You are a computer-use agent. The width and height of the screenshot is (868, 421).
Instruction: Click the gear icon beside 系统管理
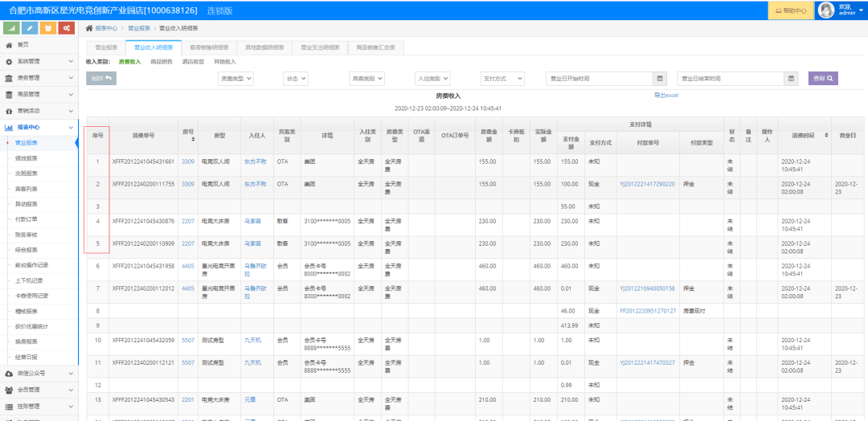9,61
